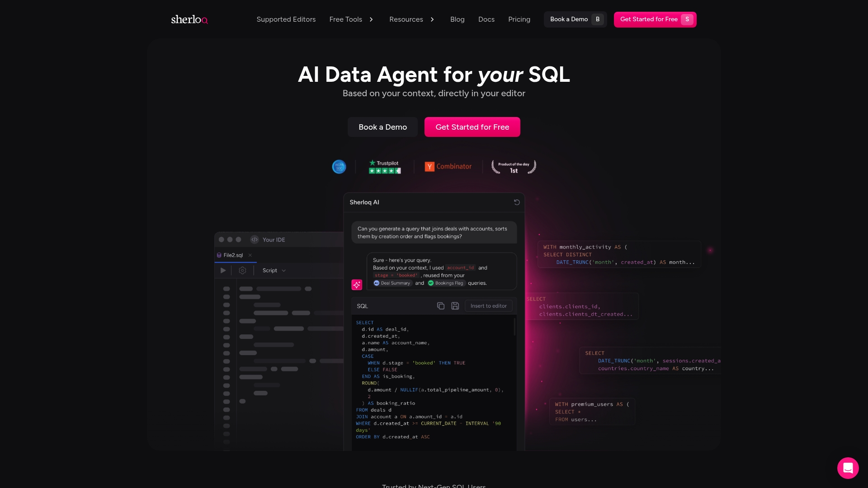The image size is (868, 488).
Task: Click the Bookings Flag query chip
Action: tap(446, 283)
